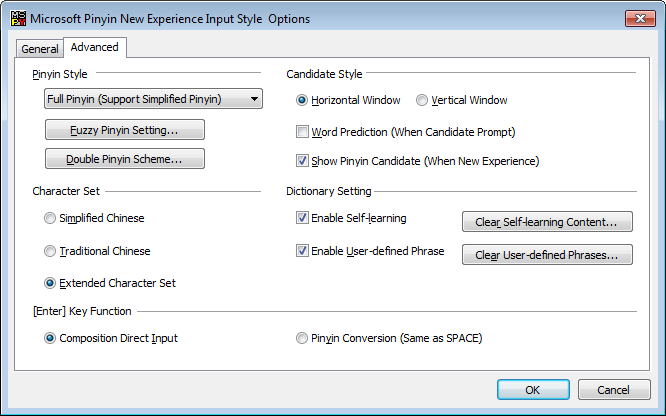666x416 pixels.
Task: Click the IME icon in the title bar
Action: 17,18
